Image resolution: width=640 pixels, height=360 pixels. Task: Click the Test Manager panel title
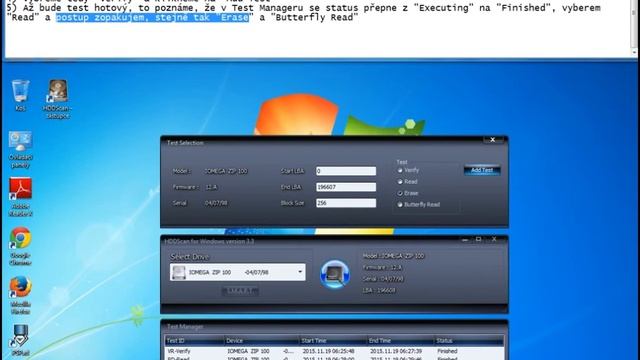[x=185, y=327]
